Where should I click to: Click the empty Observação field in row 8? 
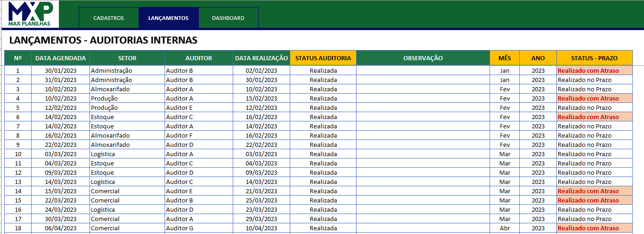click(423, 135)
